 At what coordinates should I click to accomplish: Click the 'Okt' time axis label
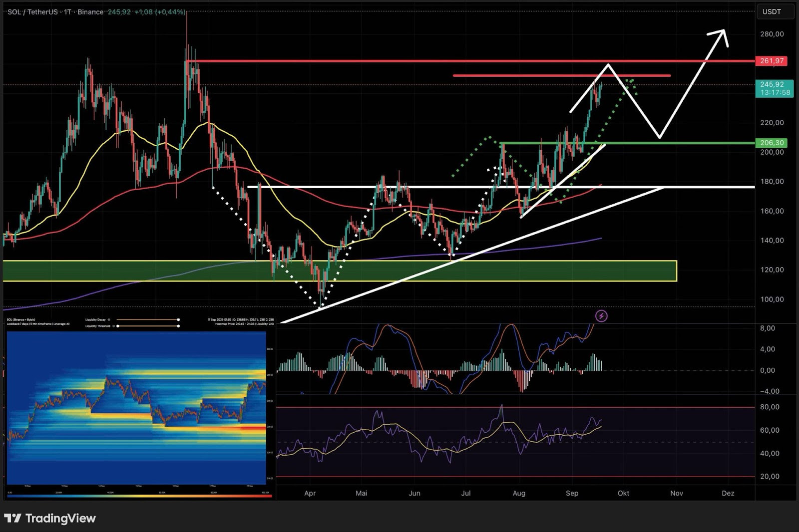tap(623, 493)
